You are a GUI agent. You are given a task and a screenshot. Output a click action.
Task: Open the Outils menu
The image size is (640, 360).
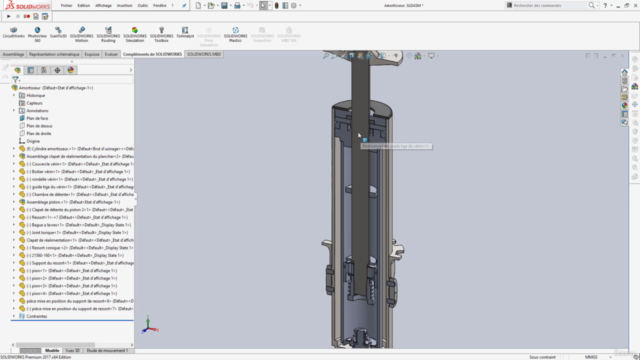tap(143, 5)
